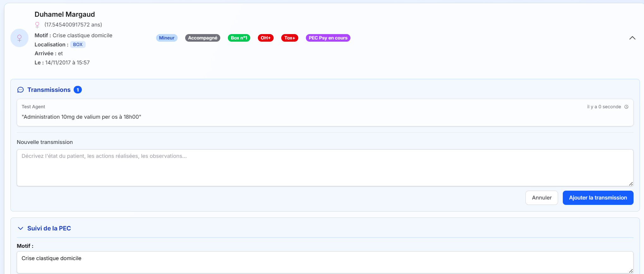Click the red Tox+ tag

pos(289,38)
